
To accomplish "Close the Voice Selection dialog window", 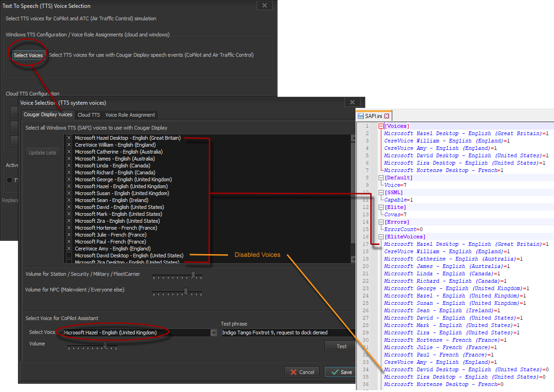I will (352, 102).
